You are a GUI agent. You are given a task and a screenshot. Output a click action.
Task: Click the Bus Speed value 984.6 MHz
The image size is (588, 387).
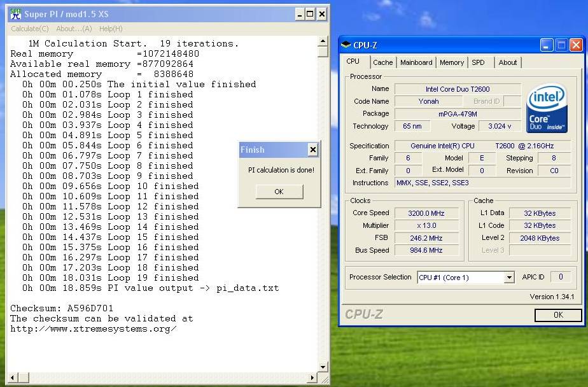426,251
